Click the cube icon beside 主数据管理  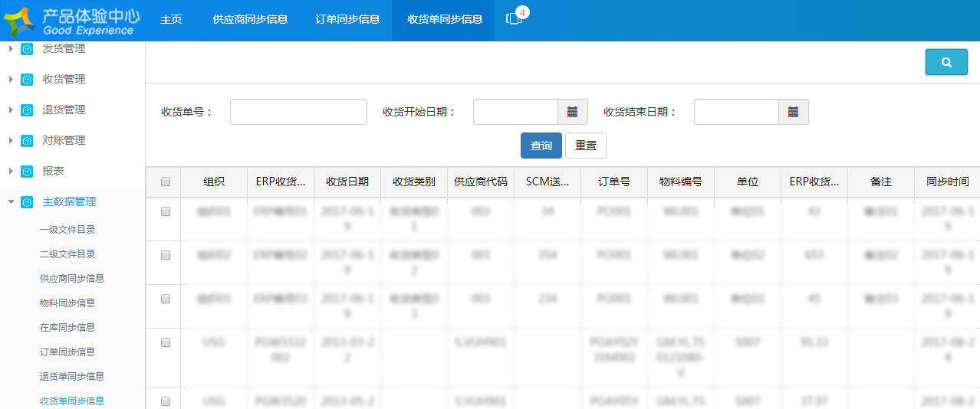click(x=27, y=202)
